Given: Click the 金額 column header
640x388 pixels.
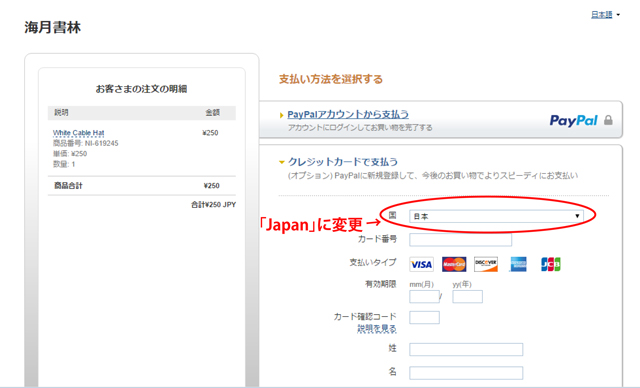Looking at the screenshot, I should [213, 113].
